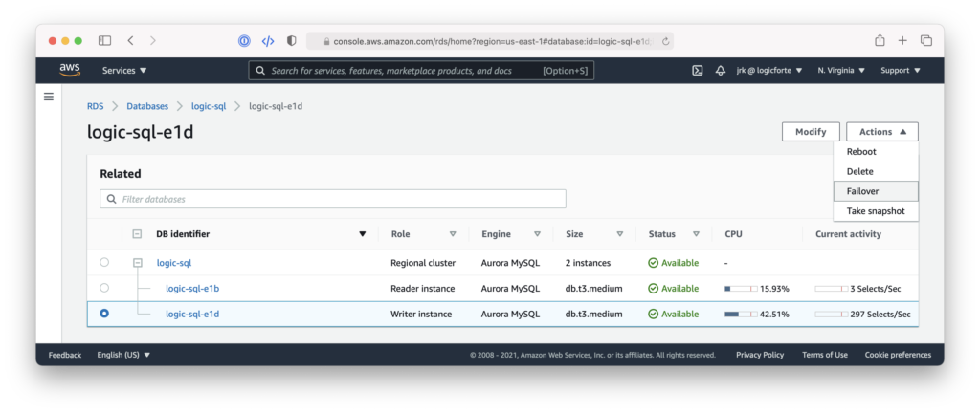Open the Services dropdown

[124, 71]
